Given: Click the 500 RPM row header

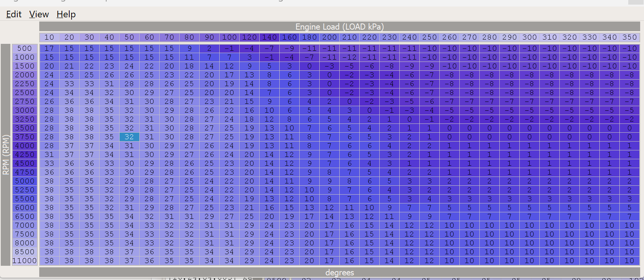Looking at the screenshot, I should pyautogui.click(x=25, y=48).
